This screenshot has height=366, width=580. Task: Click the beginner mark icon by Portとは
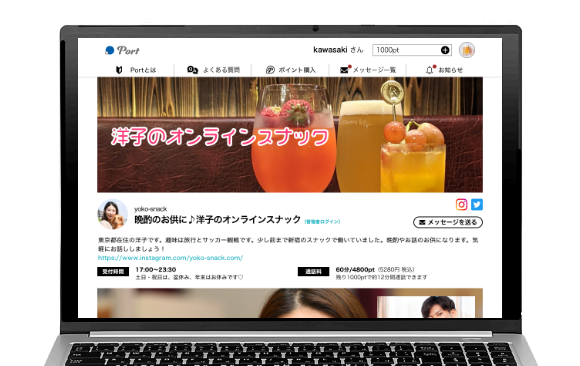point(119,70)
